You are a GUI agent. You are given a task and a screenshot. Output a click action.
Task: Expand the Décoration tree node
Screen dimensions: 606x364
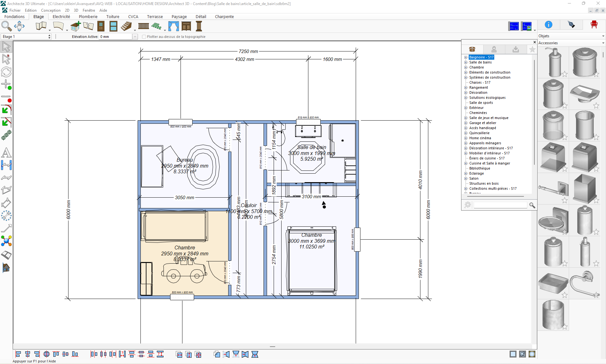coord(466,92)
